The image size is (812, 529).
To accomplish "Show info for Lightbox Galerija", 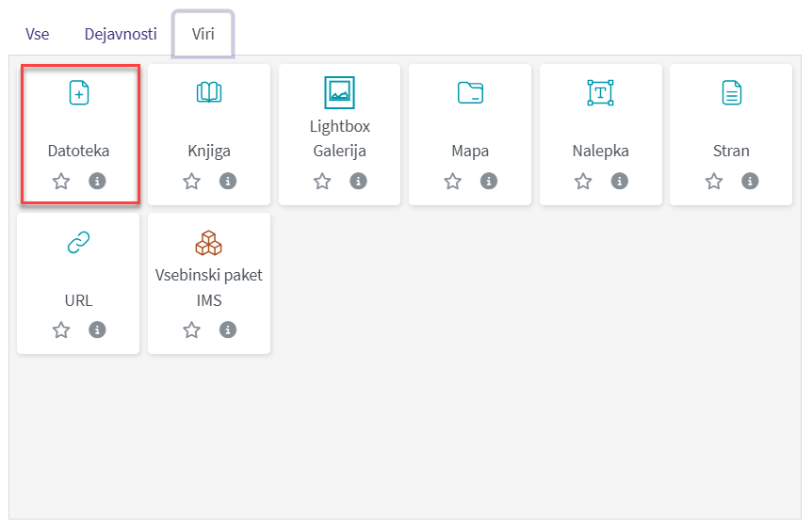I will tap(358, 181).
